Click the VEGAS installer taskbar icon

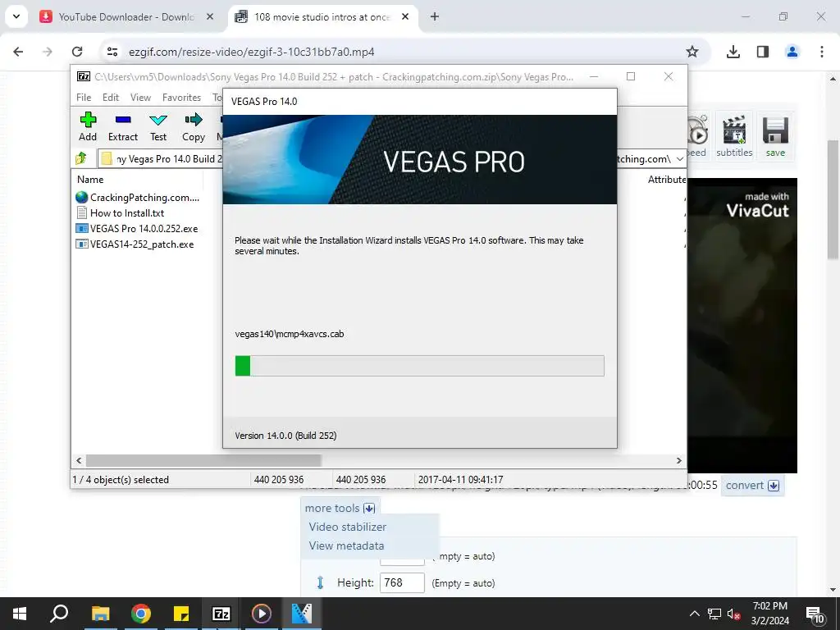[302, 614]
